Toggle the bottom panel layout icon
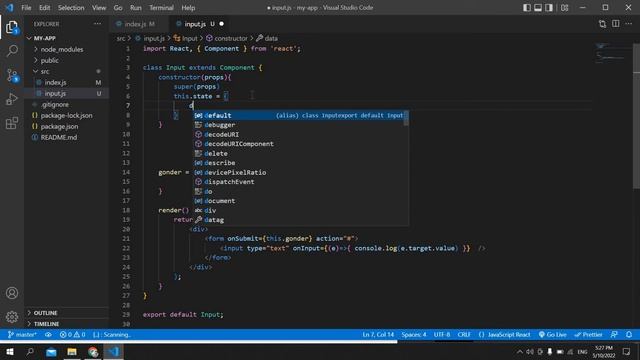 pos(538,7)
